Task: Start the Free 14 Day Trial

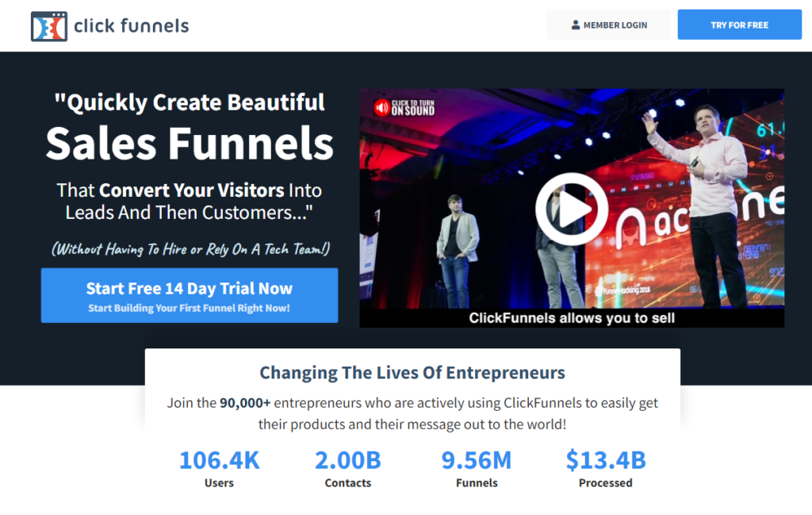Action: (x=190, y=295)
